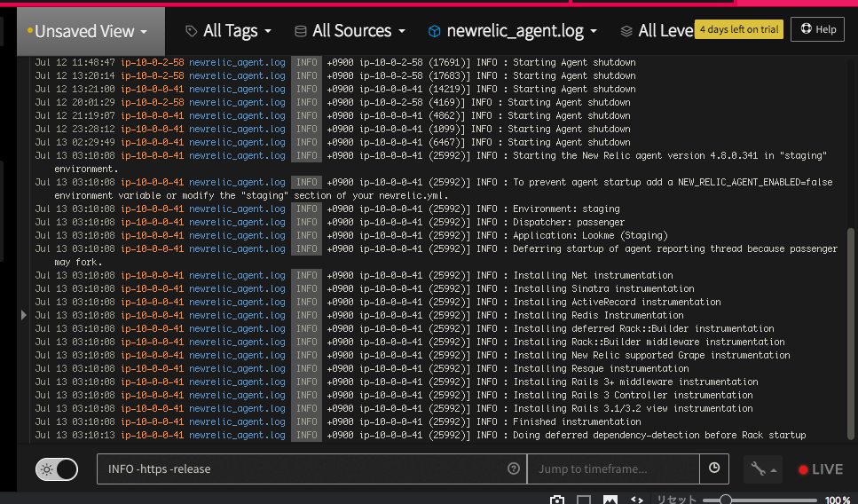The width and height of the screenshot is (858, 504).
Task: Click host ip-10-0-0-41 in Jul 12 13:21:00 row
Action: click(152, 89)
